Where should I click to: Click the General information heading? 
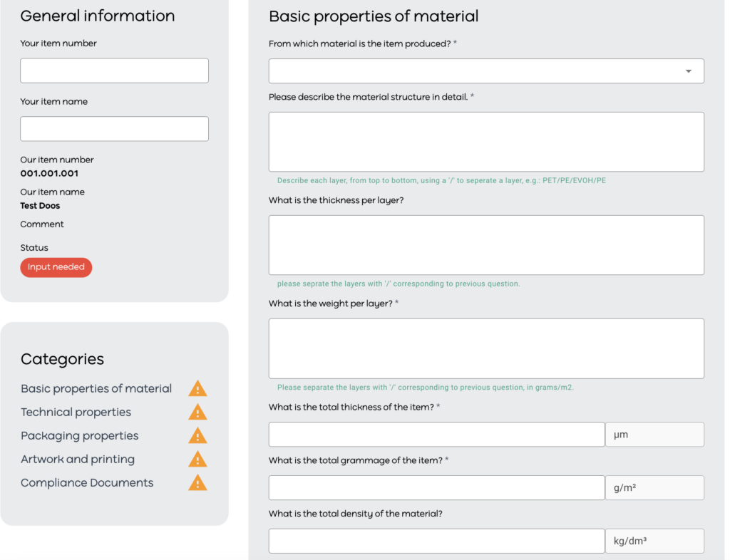(x=97, y=16)
